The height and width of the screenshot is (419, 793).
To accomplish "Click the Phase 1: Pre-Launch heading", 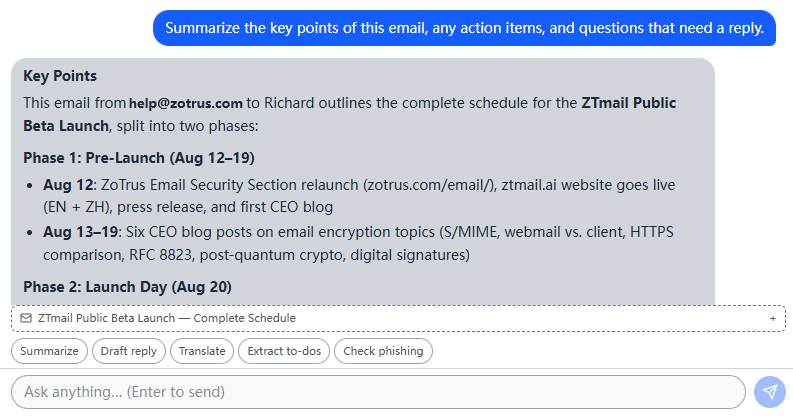I will coord(139,158).
